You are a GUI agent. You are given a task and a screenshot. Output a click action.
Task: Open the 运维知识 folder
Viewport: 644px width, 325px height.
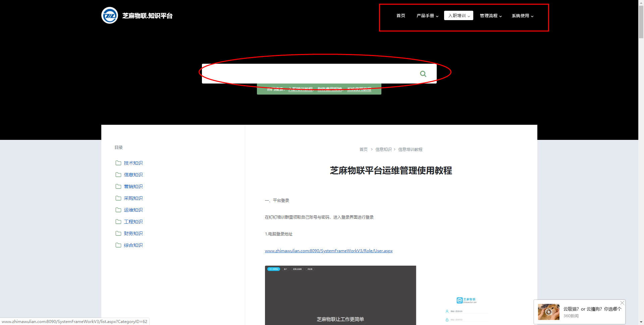133,210
